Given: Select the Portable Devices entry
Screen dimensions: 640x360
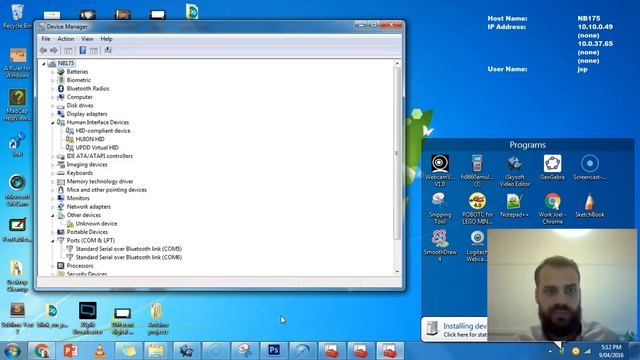Looking at the screenshot, I should [x=87, y=232].
